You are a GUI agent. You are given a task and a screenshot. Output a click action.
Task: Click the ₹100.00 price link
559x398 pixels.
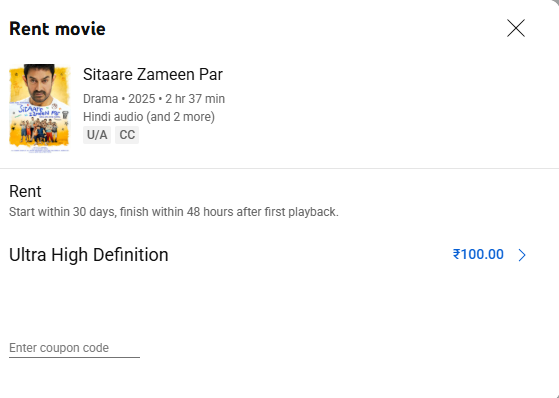pyautogui.click(x=478, y=255)
